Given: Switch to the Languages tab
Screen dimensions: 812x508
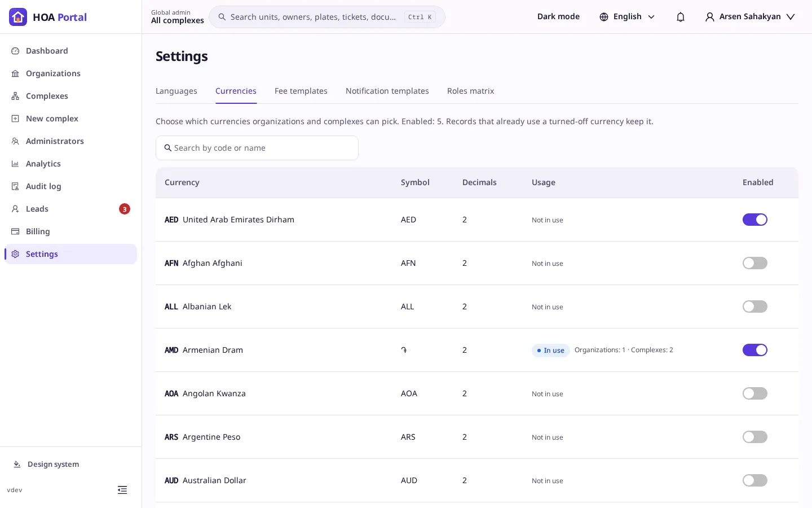Looking at the screenshot, I should click(176, 91).
